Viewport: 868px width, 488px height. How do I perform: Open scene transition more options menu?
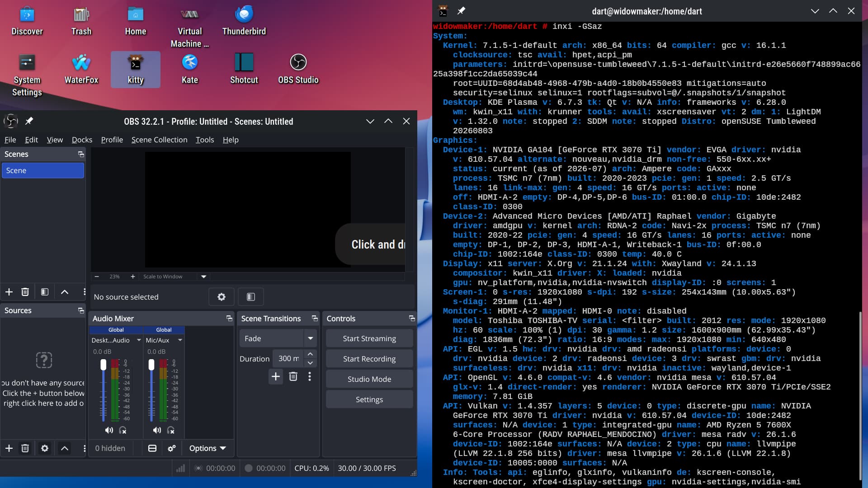click(310, 376)
